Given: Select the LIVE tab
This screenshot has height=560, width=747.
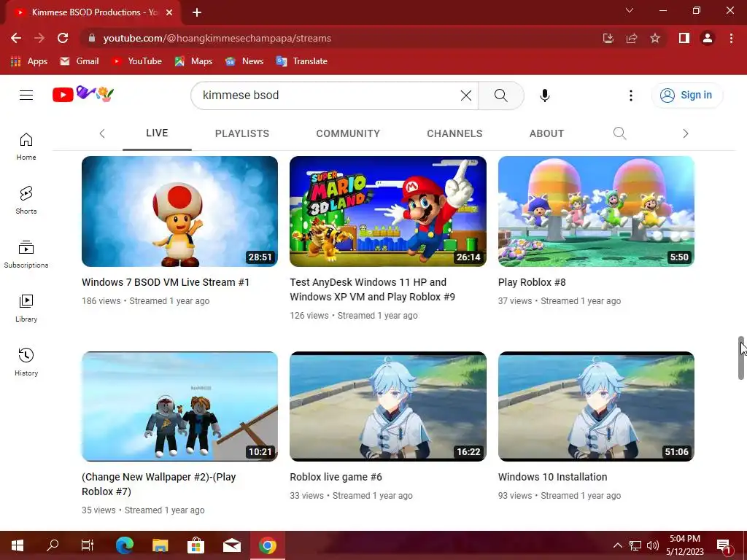Looking at the screenshot, I should pos(157,133).
